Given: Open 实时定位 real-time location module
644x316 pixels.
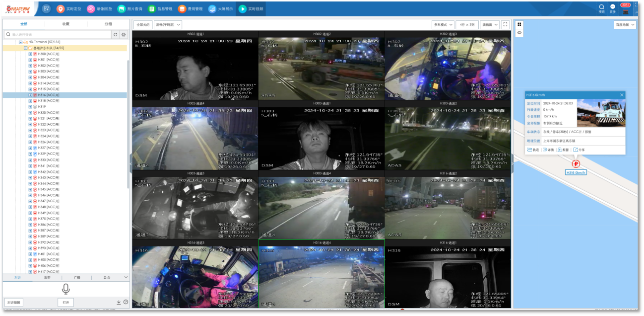Looking at the screenshot, I should point(69,9).
